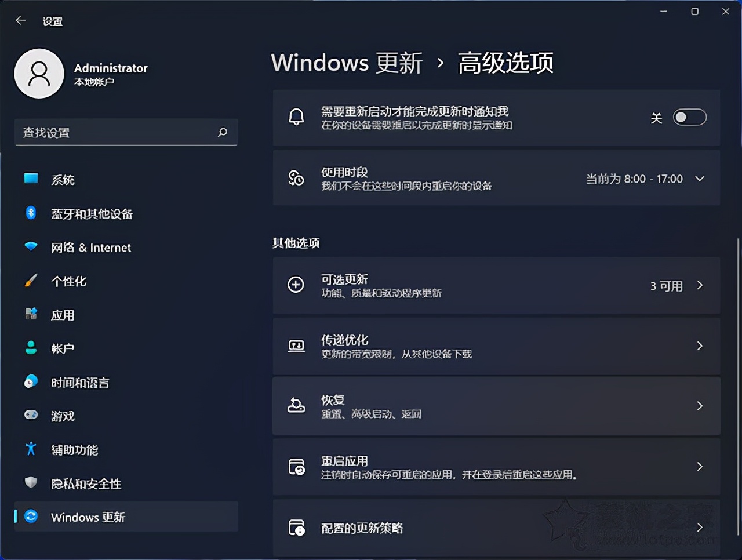Maximize the Settings window

(x=694, y=12)
